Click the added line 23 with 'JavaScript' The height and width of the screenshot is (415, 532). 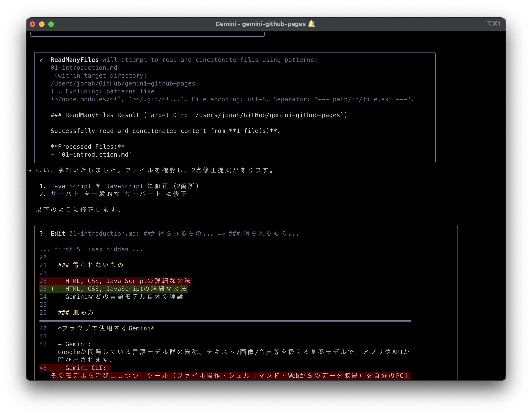point(114,289)
